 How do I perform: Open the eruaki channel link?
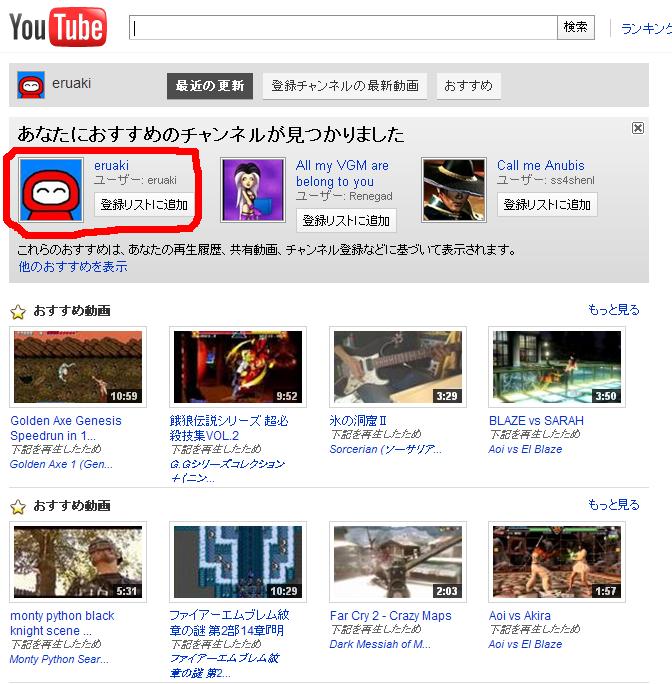click(111, 165)
